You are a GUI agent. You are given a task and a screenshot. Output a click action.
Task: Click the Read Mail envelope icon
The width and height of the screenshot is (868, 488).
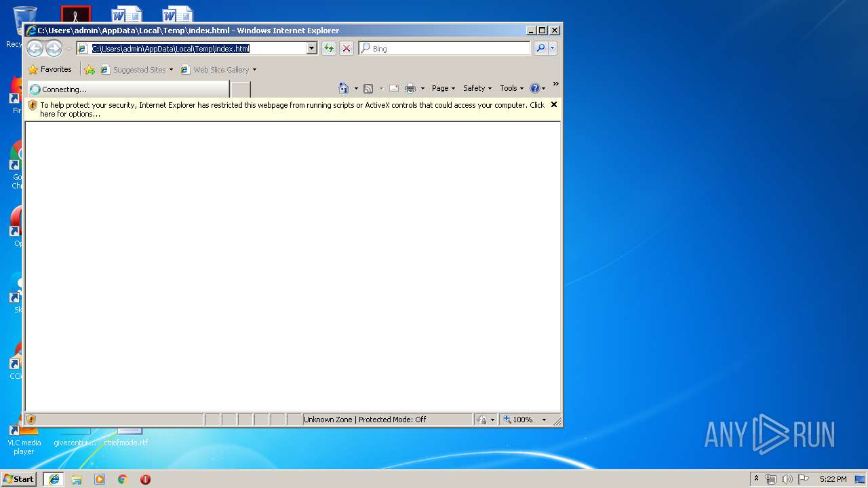tap(393, 88)
